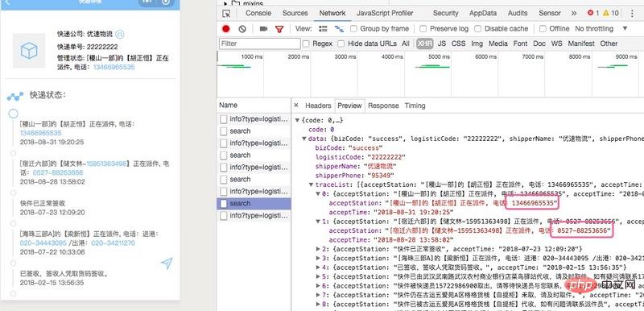Image resolution: width=644 pixels, height=311 pixels.
Task: Click the red record network log button
Action: 226,29
